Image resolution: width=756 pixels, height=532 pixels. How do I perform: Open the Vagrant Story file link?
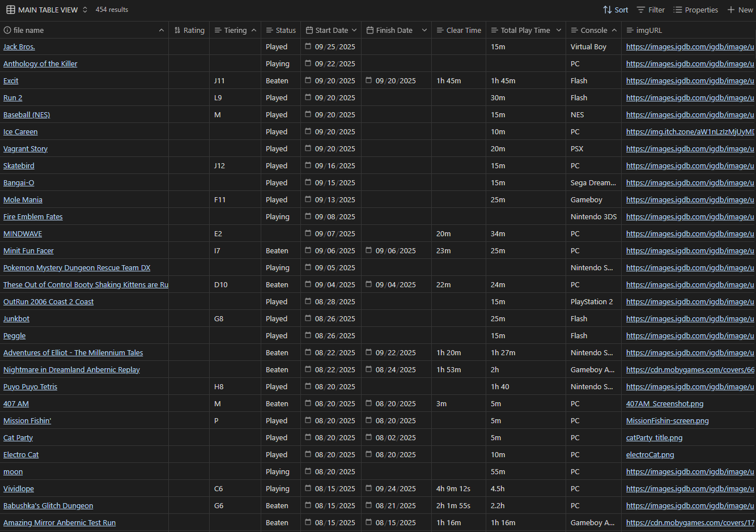point(26,148)
